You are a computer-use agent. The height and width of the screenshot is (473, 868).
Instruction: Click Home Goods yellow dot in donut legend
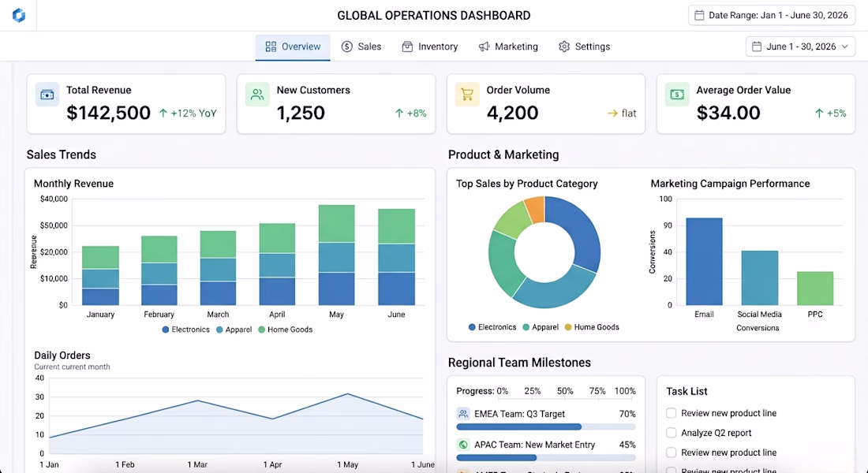568,327
